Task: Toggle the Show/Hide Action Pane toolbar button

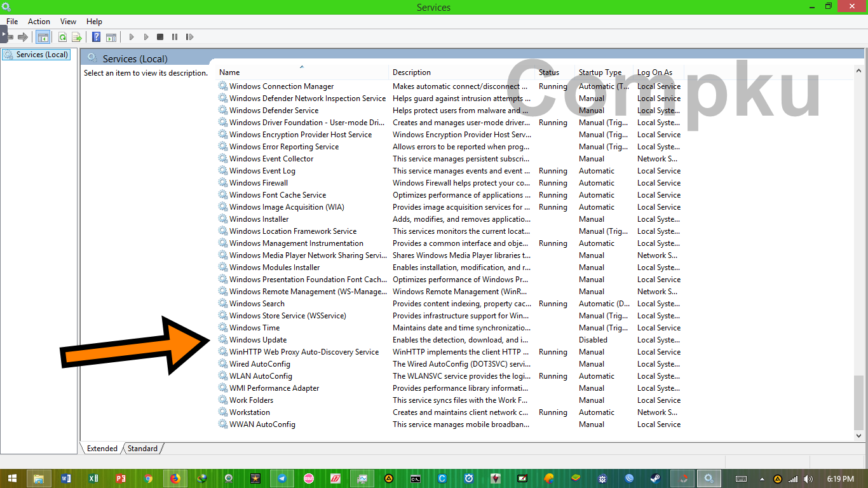Action: (x=111, y=37)
